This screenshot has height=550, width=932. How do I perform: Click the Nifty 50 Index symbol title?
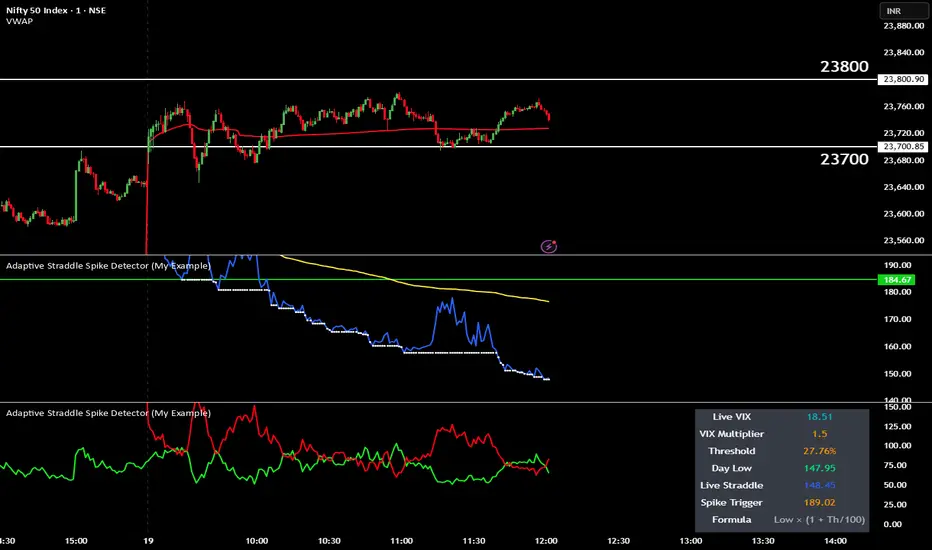[x=56, y=10]
